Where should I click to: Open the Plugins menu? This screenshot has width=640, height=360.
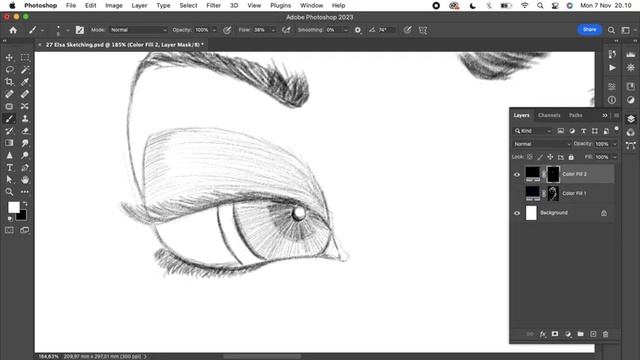[280, 5]
